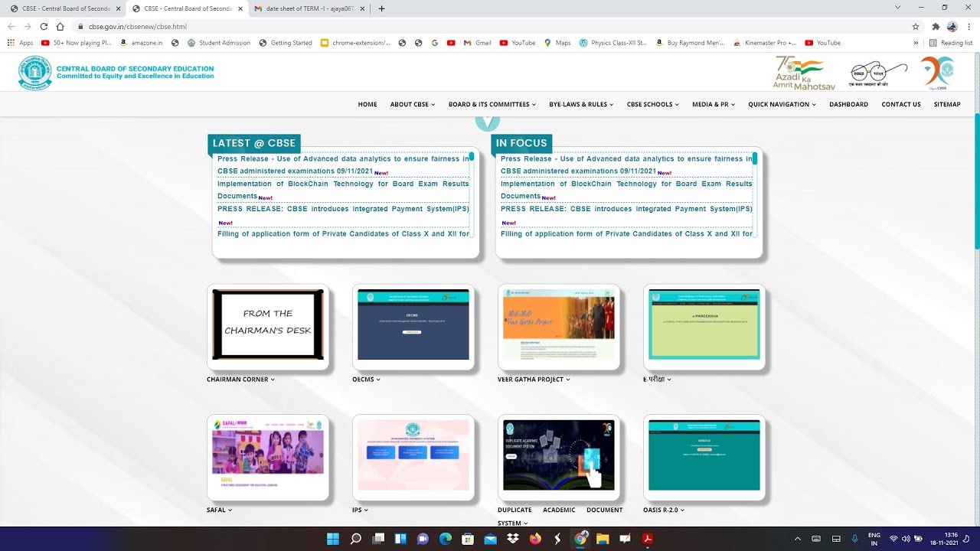This screenshot has width=980, height=551.
Task: Expand the BOARD & ITS COMMITTEES menu
Action: pyautogui.click(x=492, y=104)
